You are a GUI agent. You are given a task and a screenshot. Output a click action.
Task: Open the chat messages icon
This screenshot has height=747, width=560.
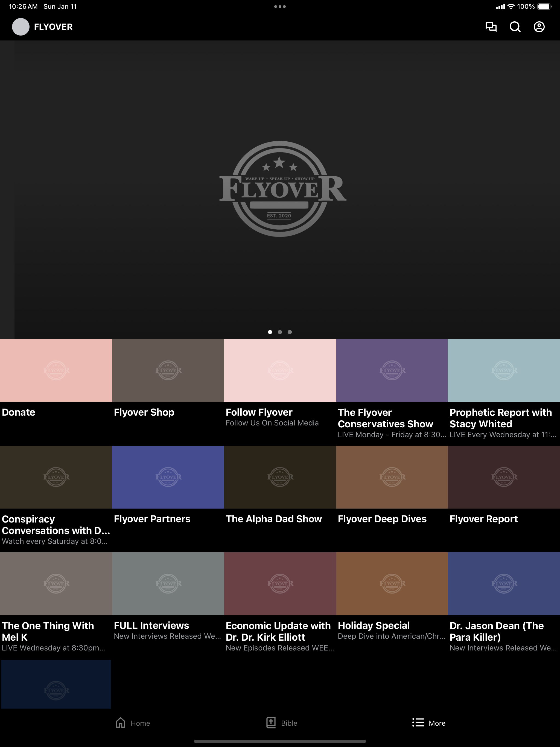491,27
